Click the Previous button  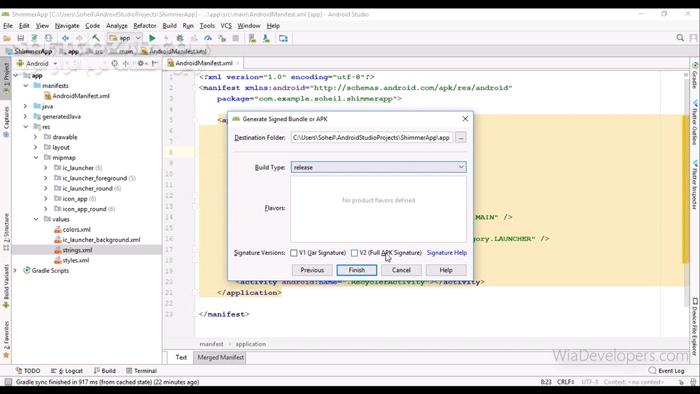[x=312, y=270]
